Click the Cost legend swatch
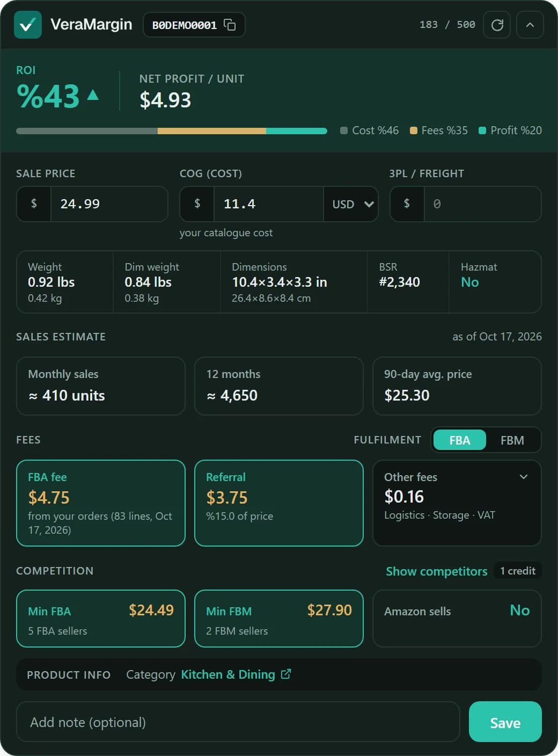This screenshot has width=558, height=756. (344, 130)
